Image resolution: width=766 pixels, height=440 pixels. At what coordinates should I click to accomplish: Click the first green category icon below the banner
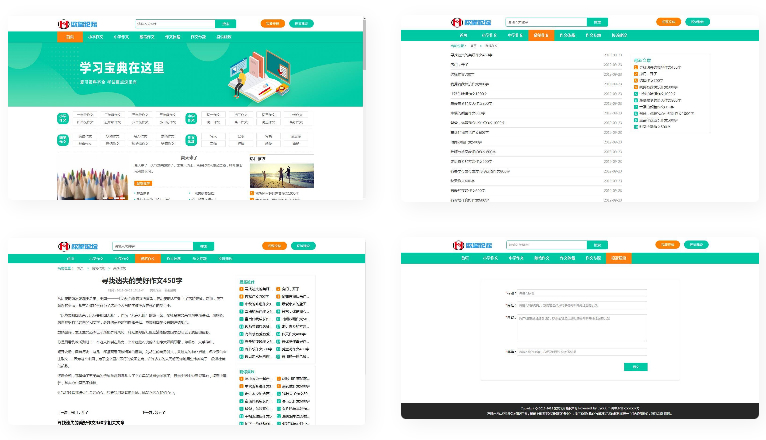[x=63, y=117]
